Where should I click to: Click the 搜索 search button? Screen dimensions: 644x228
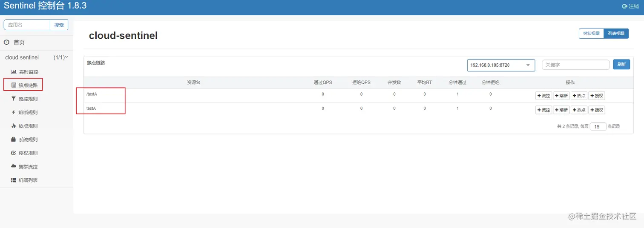click(59, 25)
